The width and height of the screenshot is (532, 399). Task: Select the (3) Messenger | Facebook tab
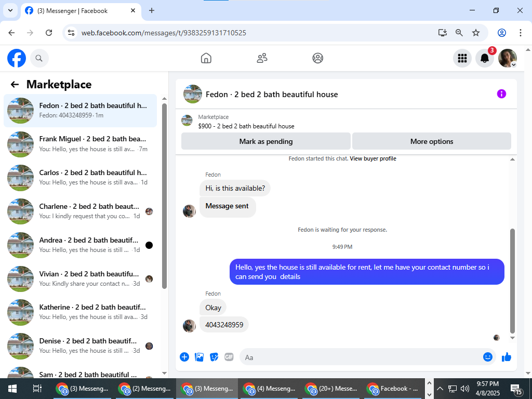(x=81, y=11)
